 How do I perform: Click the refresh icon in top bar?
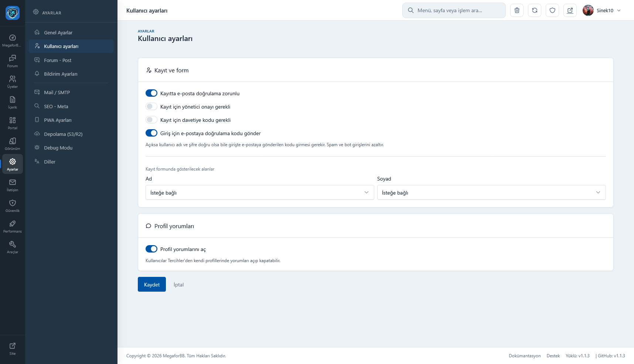coord(535,10)
